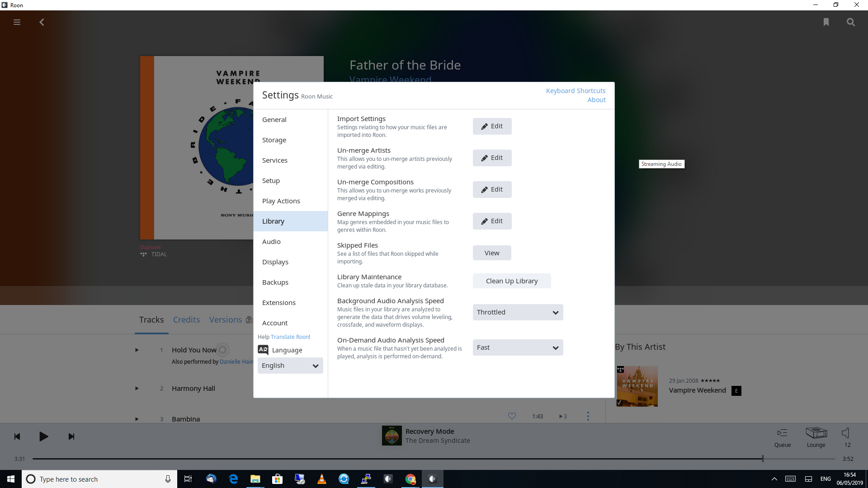Screen dimensions: 868x488
Task: Open the Vampire Weekend album title
Action: [697, 390]
